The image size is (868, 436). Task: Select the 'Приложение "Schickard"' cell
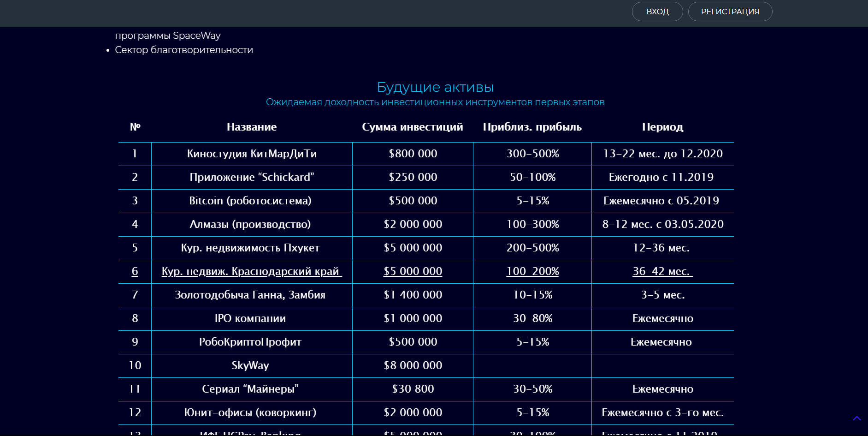pos(252,178)
